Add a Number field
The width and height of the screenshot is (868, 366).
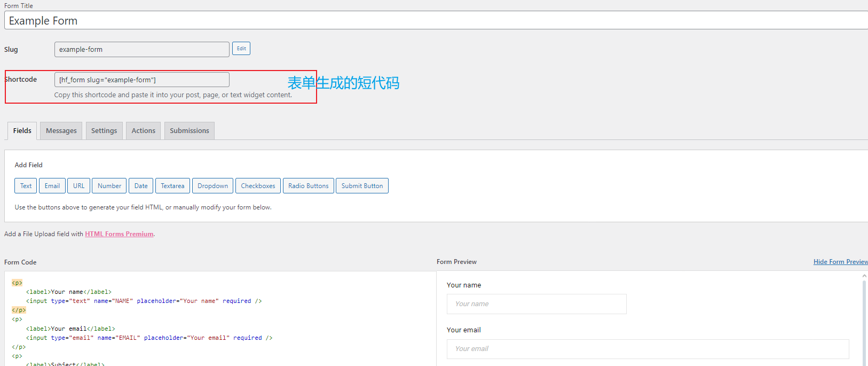[109, 186]
